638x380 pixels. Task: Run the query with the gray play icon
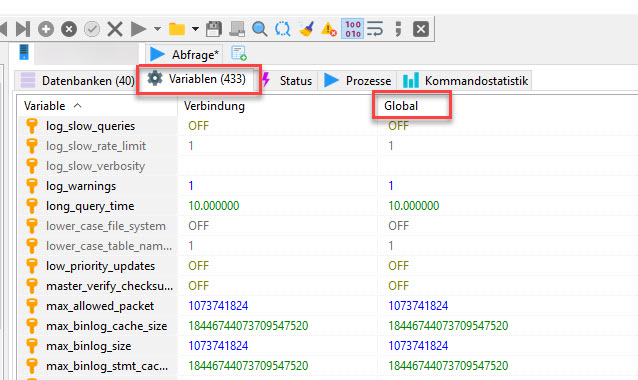coord(138,29)
